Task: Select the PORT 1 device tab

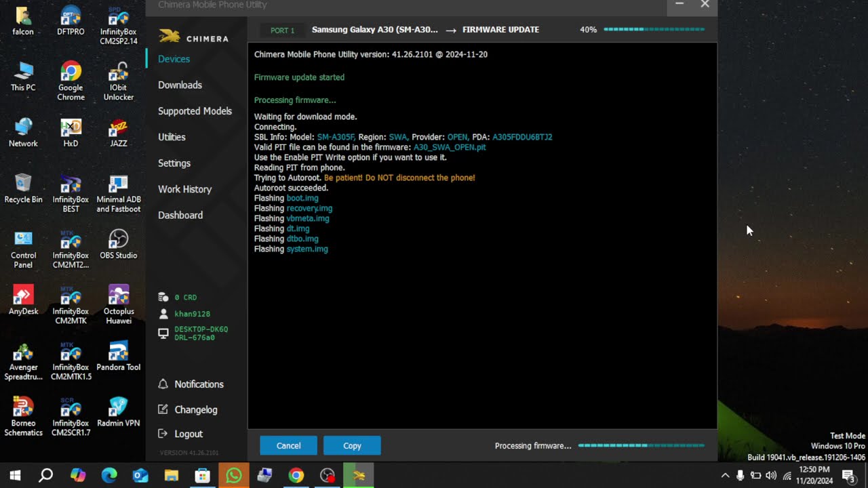Action: pyautogui.click(x=282, y=30)
